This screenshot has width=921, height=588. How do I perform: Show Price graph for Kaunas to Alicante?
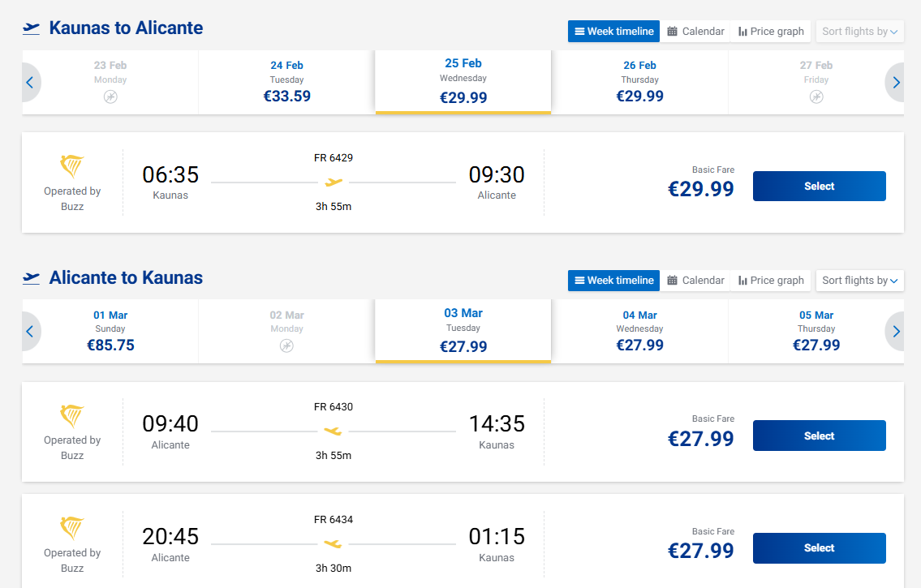click(771, 32)
